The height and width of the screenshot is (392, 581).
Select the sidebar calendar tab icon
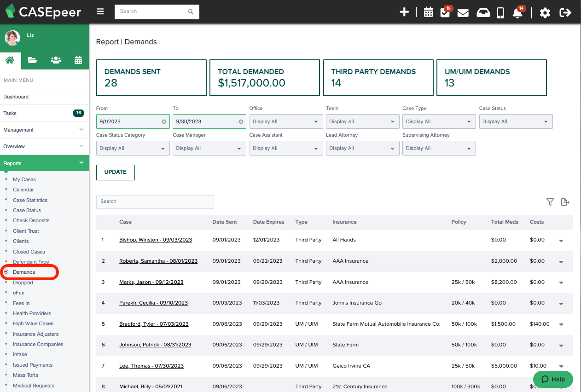coord(78,60)
